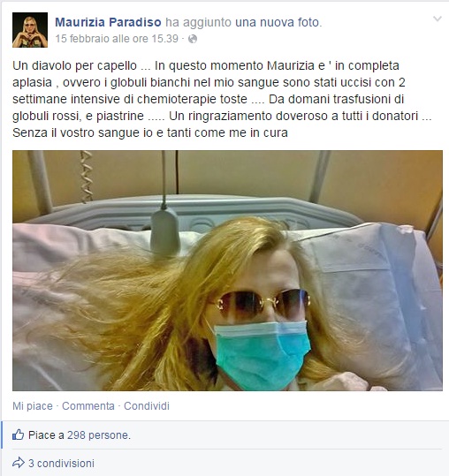Open the post options chevron menu

(438, 19)
